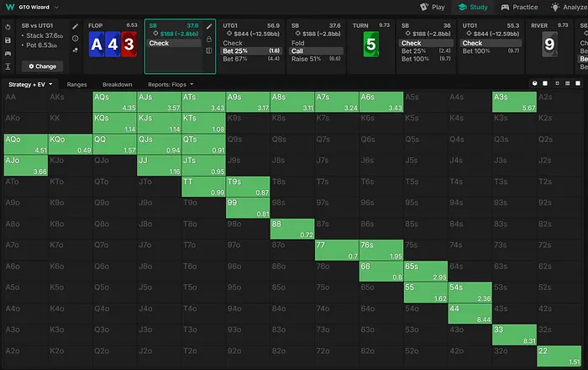Switch to the Breakdown tab
The height and width of the screenshot is (370, 588).
pos(118,84)
